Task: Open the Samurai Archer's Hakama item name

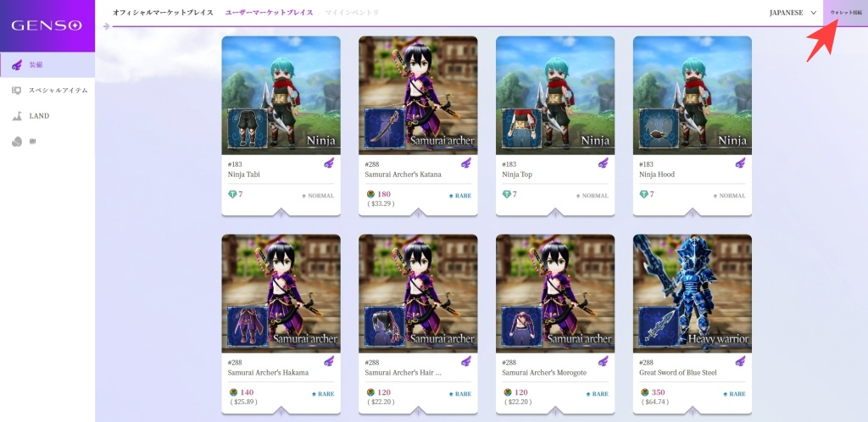Action: click(x=269, y=373)
